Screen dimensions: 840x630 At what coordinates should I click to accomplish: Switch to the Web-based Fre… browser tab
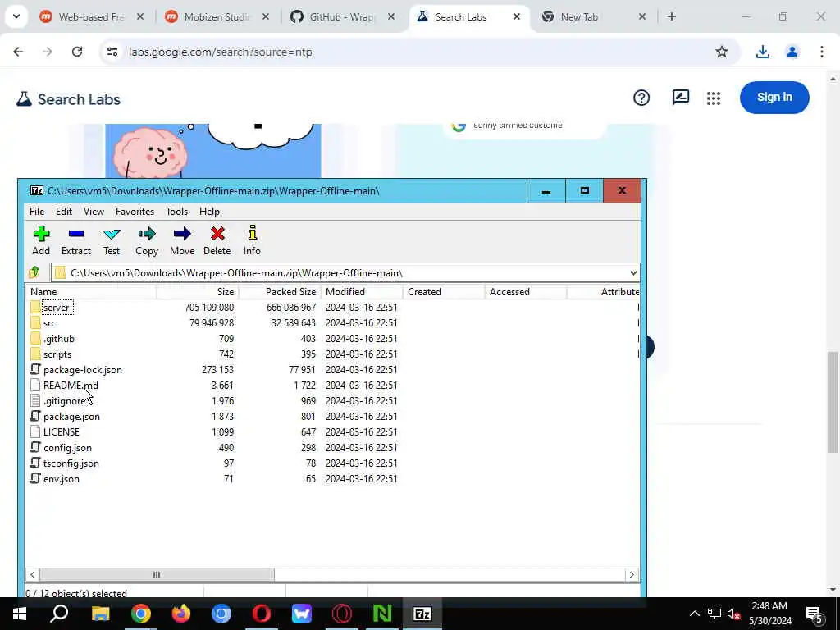(91, 17)
